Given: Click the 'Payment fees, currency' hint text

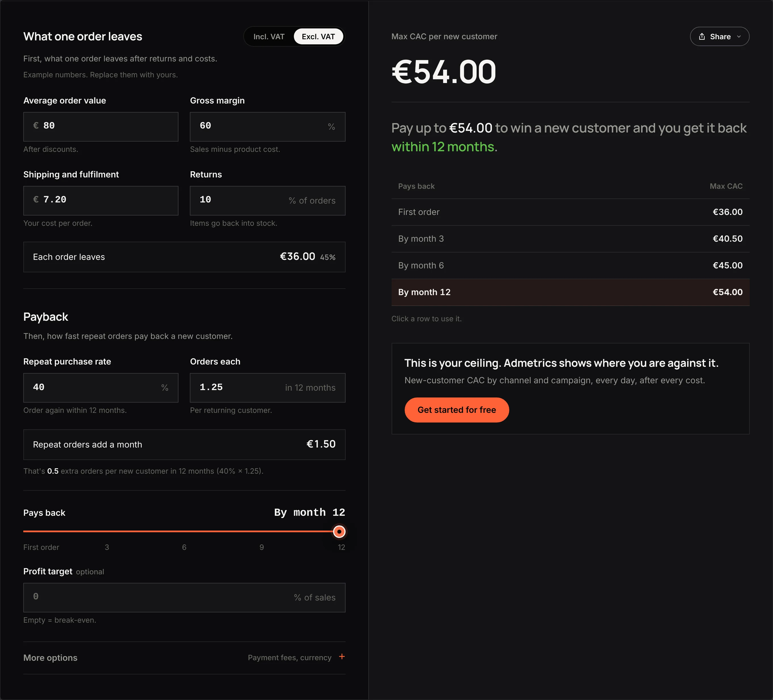Looking at the screenshot, I should (x=290, y=658).
